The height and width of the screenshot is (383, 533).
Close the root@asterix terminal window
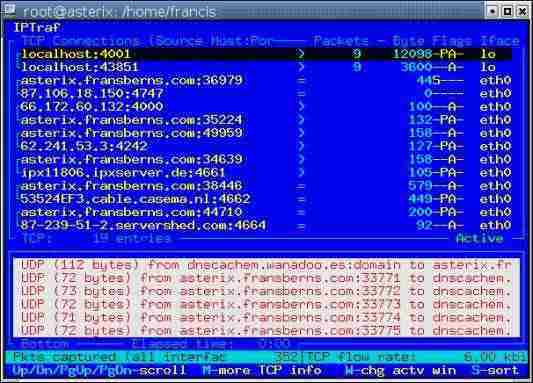pyautogui.click(x=523, y=11)
